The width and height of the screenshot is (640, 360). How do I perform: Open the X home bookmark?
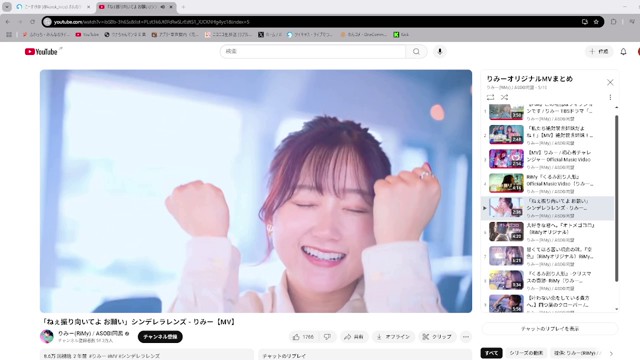pos(270,35)
